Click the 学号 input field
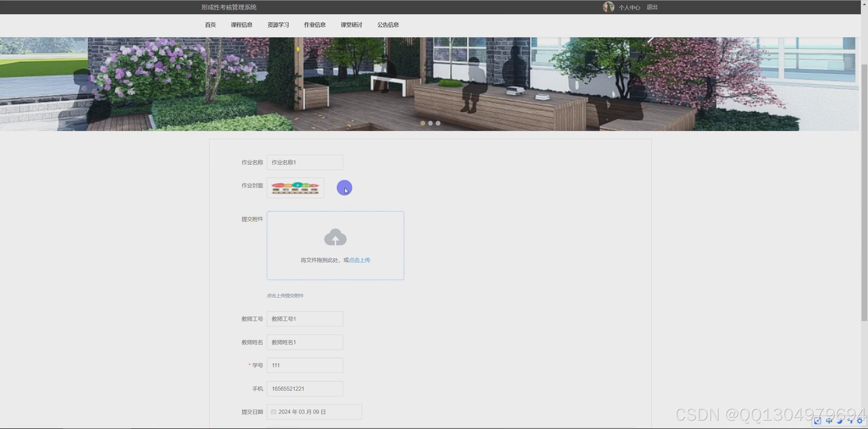Image resolution: width=868 pixels, height=429 pixels. tap(304, 365)
